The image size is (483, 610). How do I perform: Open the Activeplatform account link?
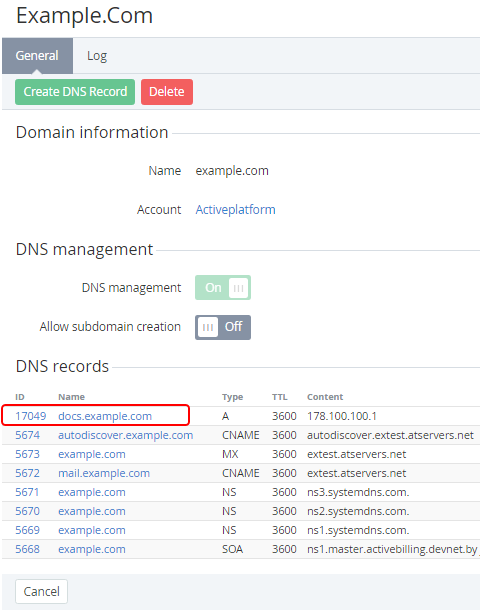coord(235,210)
